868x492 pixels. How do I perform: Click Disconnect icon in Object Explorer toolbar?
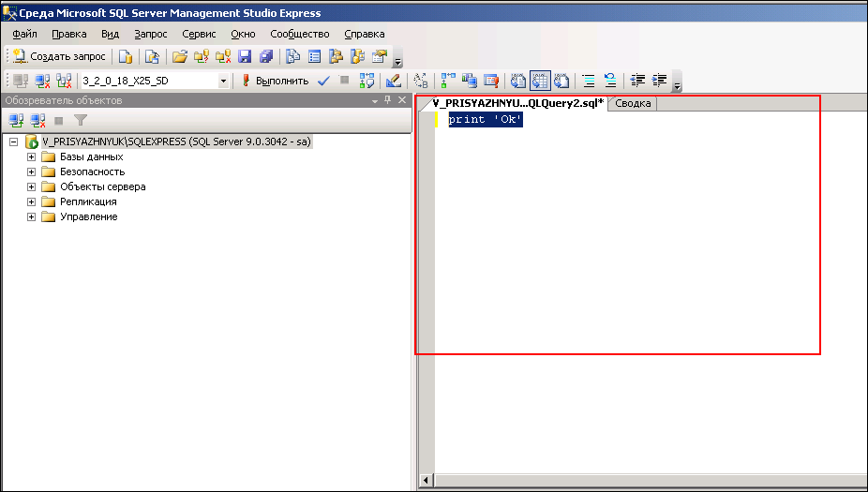click(x=37, y=120)
